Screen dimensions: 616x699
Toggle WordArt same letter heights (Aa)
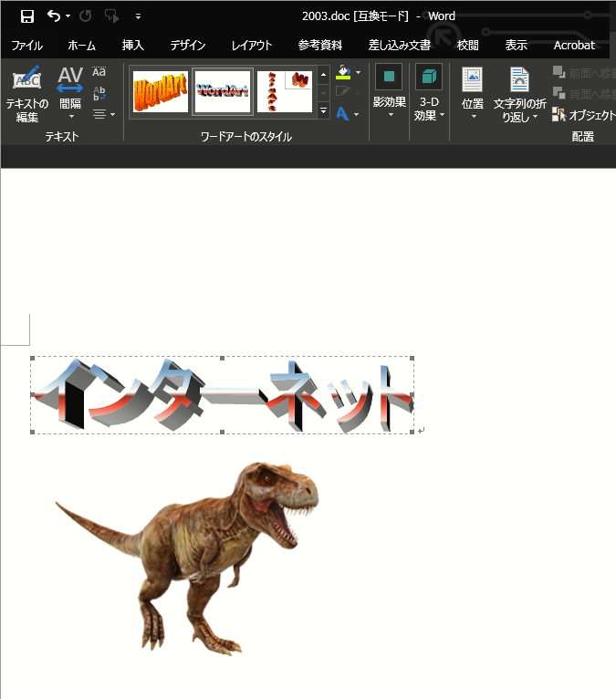[x=99, y=72]
